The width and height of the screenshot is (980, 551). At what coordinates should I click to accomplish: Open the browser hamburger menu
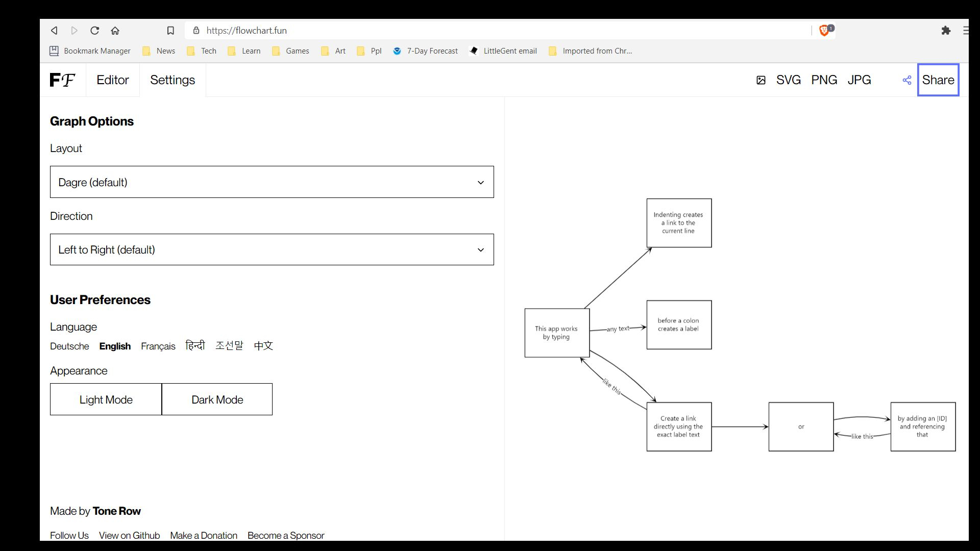tap(966, 31)
